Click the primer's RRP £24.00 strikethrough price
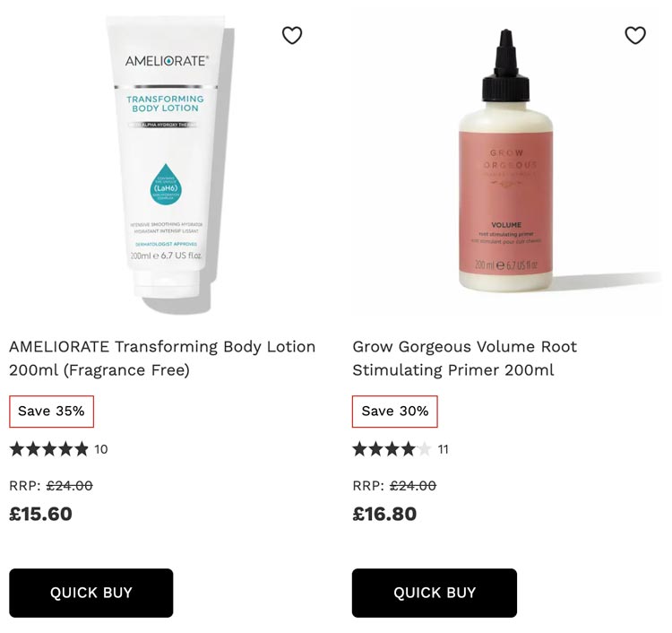 pyautogui.click(x=413, y=485)
